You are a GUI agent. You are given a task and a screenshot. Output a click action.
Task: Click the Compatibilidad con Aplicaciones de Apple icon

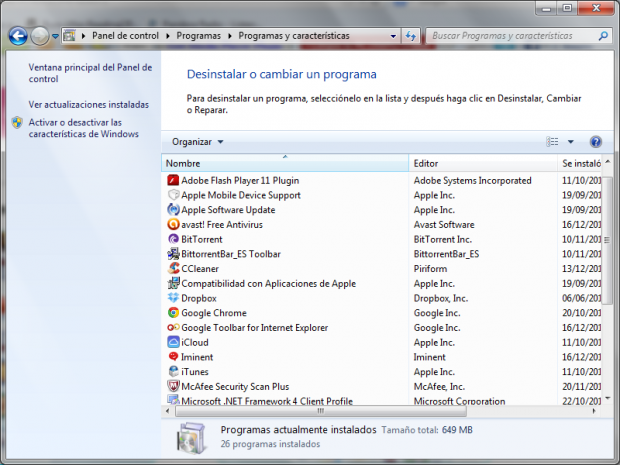pyautogui.click(x=173, y=283)
